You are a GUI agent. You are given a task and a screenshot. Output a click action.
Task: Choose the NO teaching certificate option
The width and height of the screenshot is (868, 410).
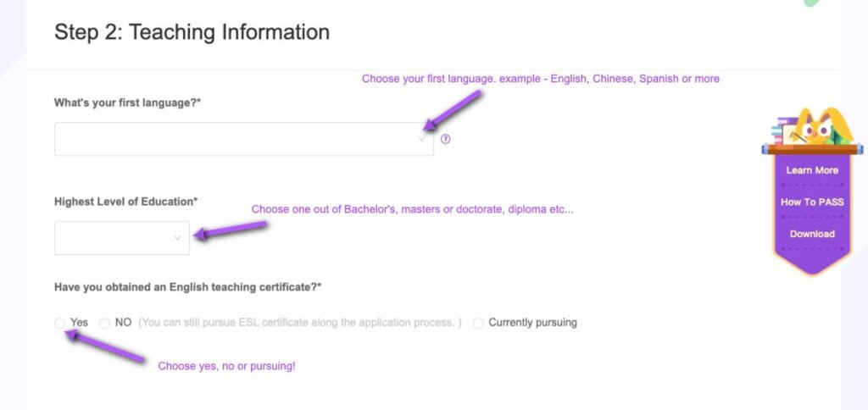[104, 323]
